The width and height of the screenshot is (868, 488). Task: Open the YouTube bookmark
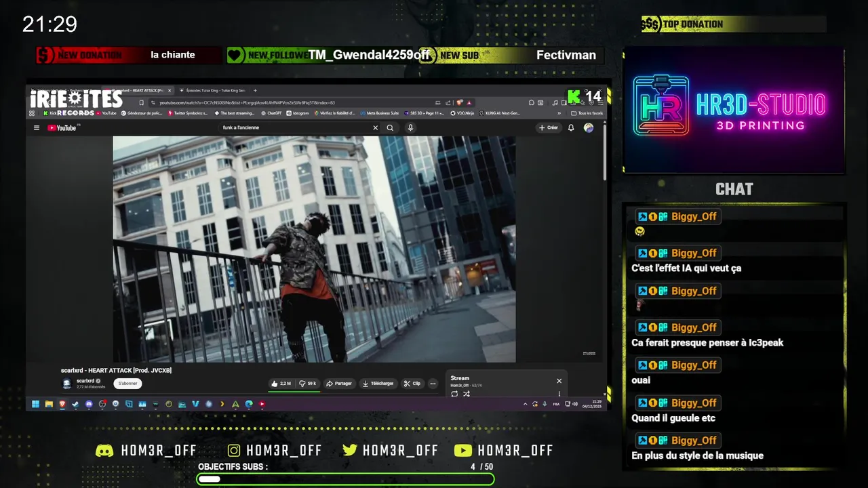[x=106, y=113]
